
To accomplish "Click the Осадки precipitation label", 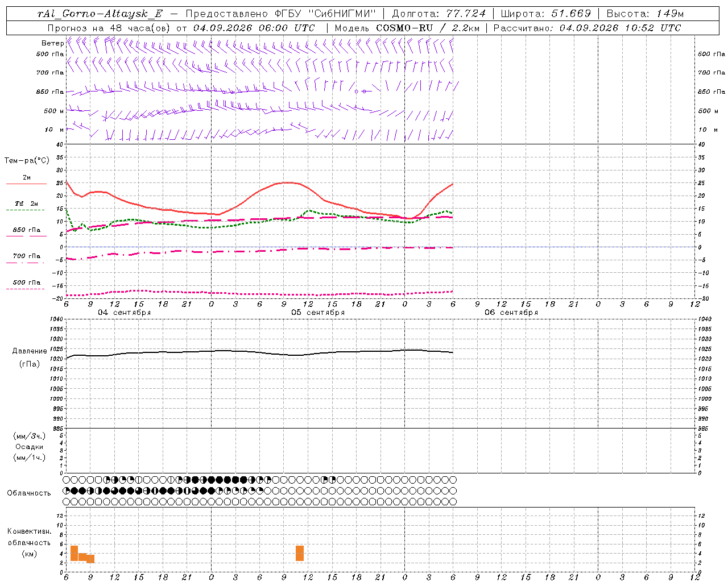I will click(x=29, y=447).
